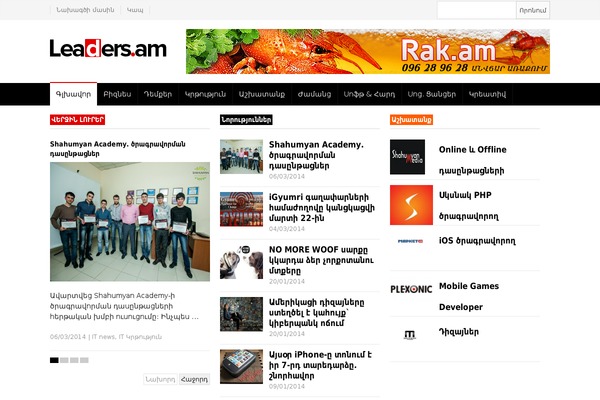Click the IT Կրթություն category link

point(140,337)
